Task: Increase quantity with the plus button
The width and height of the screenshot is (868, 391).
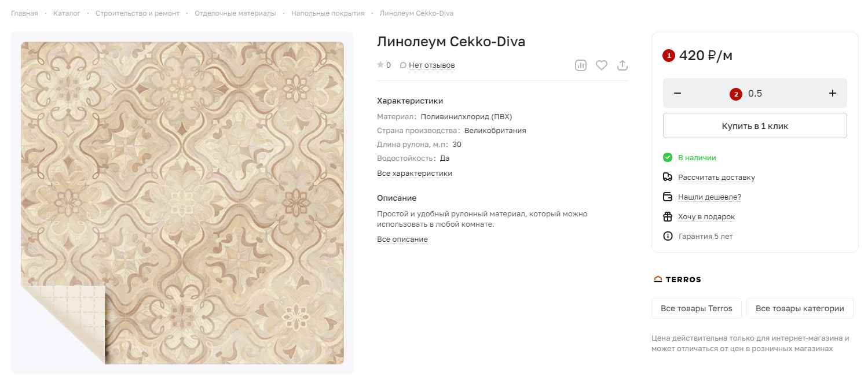Action: click(833, 93)
